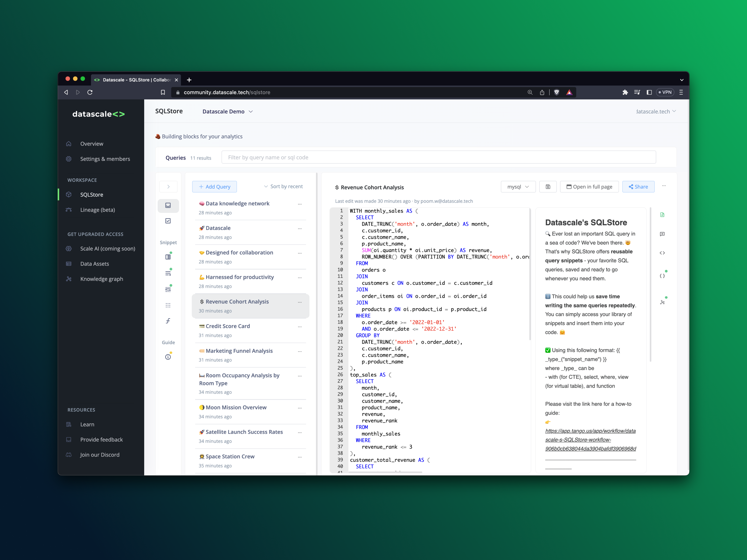
Task: Open options for Credit Score Card query
Action: tap(299, 326)
